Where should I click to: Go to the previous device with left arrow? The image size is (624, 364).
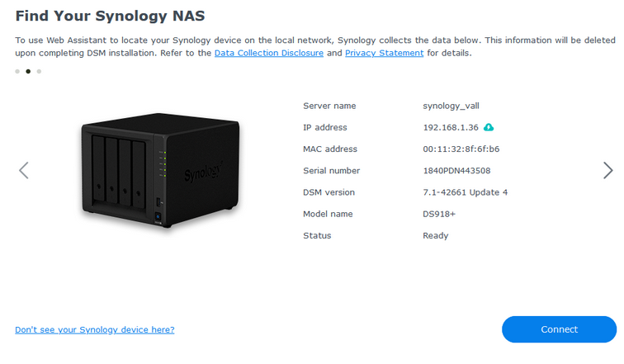(24, 171)
